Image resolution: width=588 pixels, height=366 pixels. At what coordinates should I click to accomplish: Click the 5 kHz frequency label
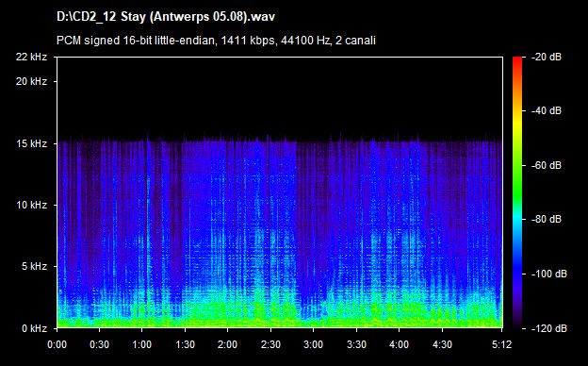tap(34, 267)
